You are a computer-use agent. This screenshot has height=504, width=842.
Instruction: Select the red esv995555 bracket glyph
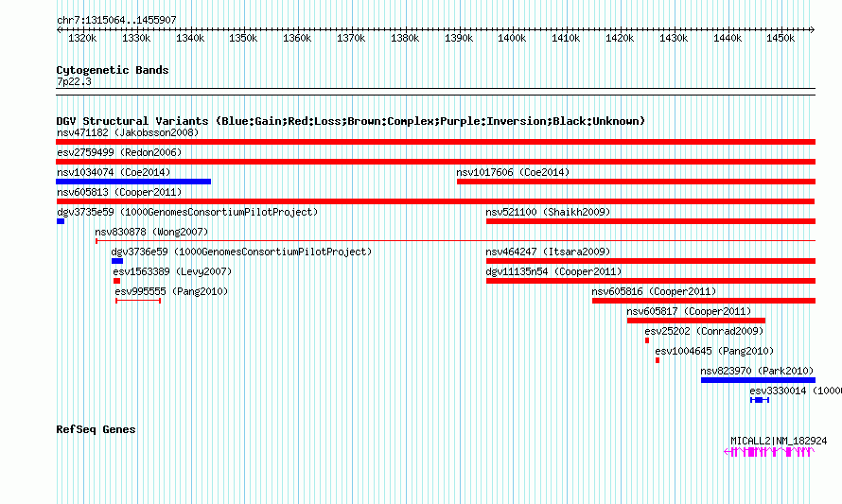point(138,301)
